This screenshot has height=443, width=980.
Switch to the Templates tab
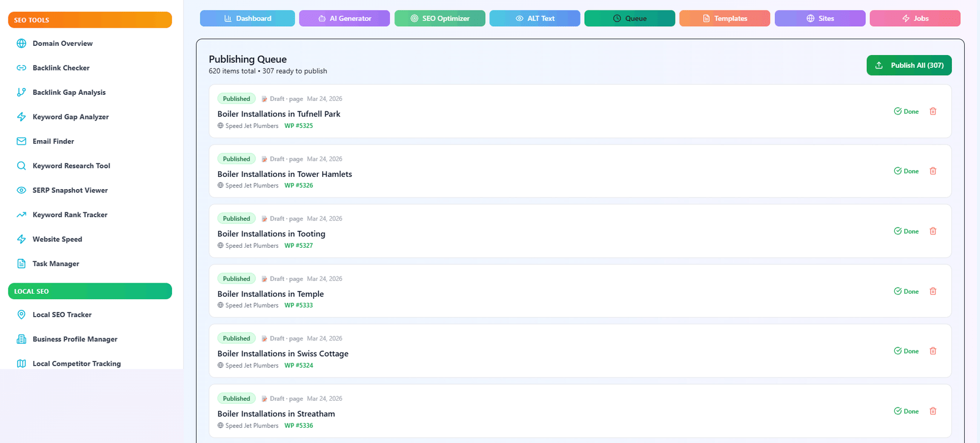(725, 18)
